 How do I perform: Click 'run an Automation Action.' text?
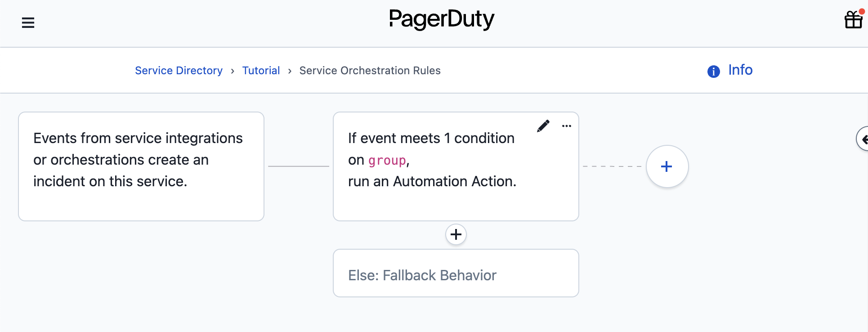(432, 181)
